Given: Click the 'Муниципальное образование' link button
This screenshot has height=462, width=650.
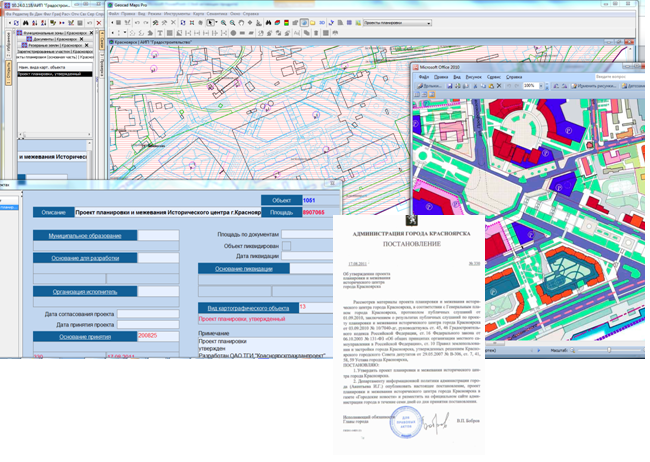Looking at the screenshot, I should (84, 236).
